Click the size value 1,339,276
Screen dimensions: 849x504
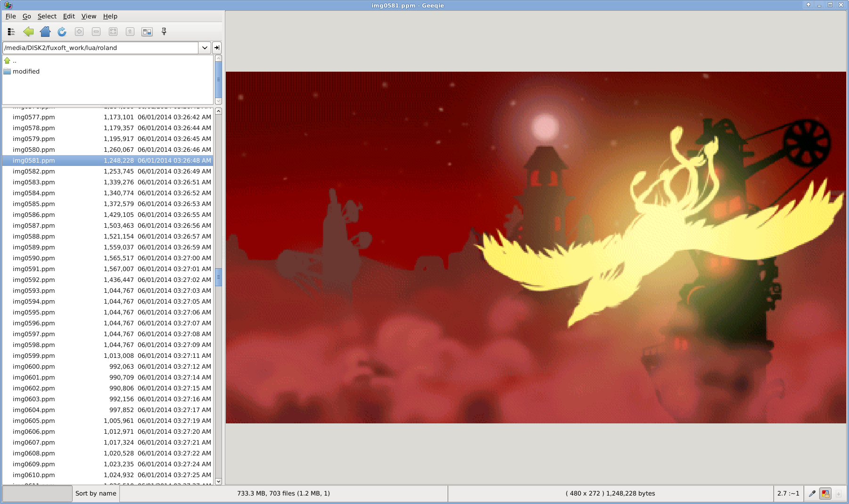[119, 182]
